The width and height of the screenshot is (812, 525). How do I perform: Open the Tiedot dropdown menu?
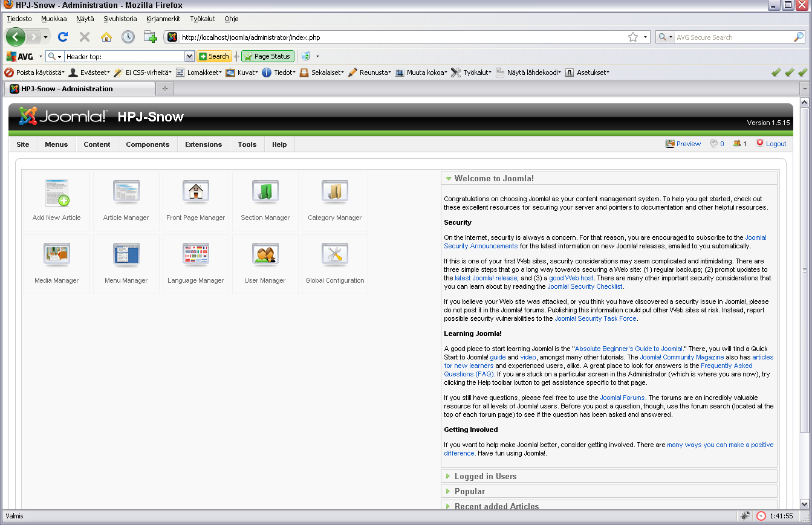tap(279, 72)
